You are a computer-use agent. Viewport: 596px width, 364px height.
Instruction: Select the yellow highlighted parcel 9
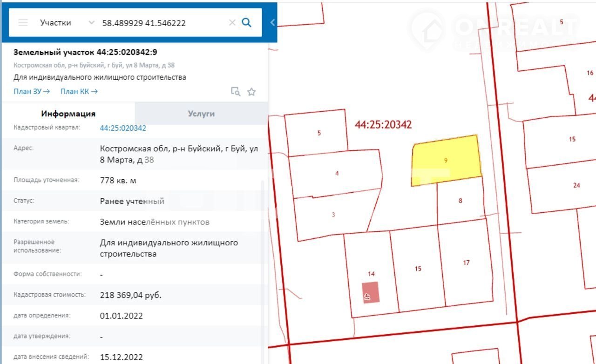446,161
